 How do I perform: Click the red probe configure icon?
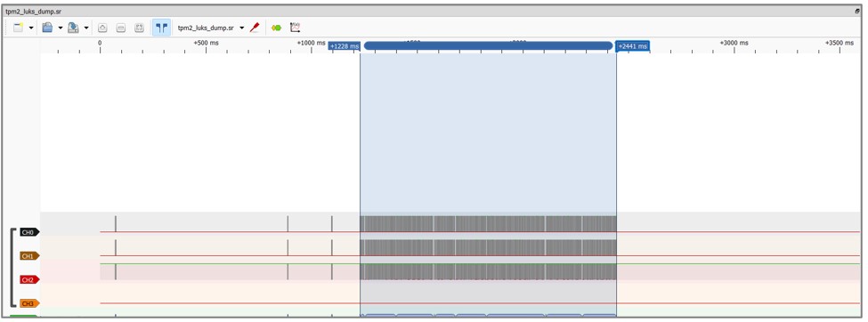(x=255, y=28)
